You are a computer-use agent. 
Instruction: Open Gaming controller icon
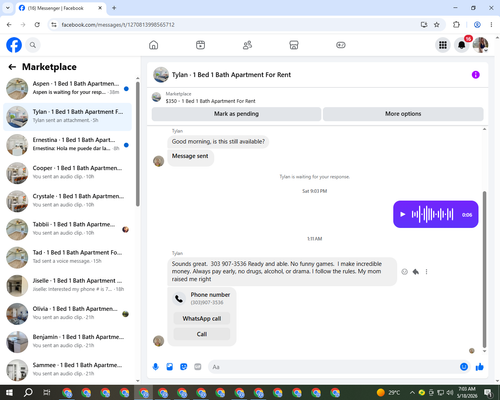[341, 45]
